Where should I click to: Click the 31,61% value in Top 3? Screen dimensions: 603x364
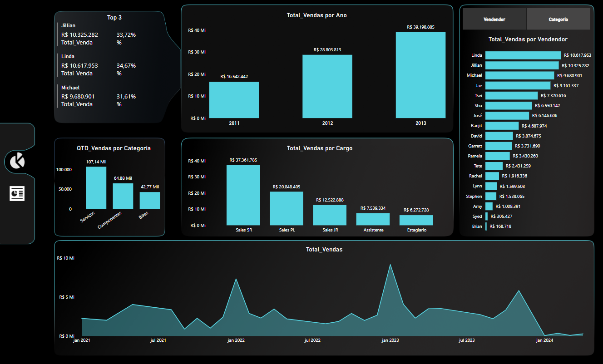126,96
